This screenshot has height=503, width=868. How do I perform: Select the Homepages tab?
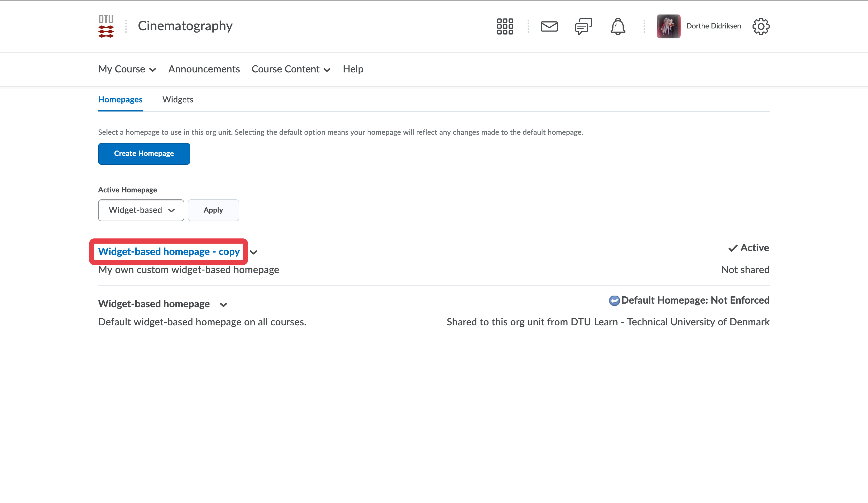120,100
